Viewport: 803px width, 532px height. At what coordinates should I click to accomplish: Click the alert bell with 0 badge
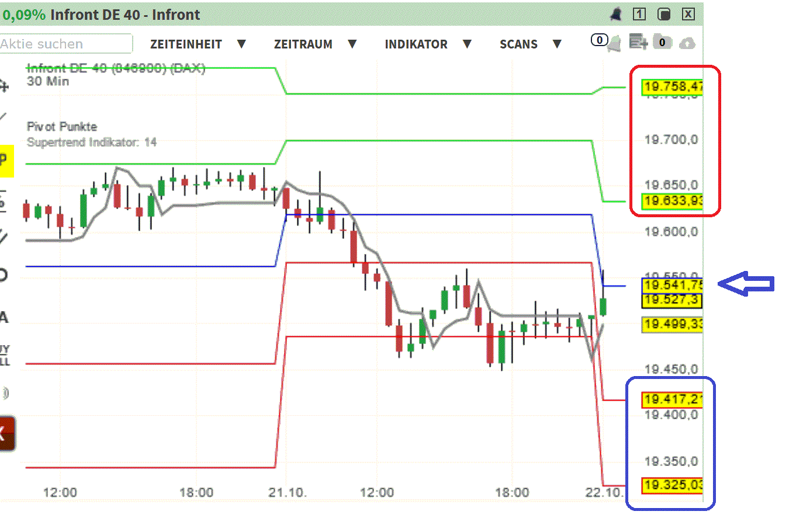(614, 43)
